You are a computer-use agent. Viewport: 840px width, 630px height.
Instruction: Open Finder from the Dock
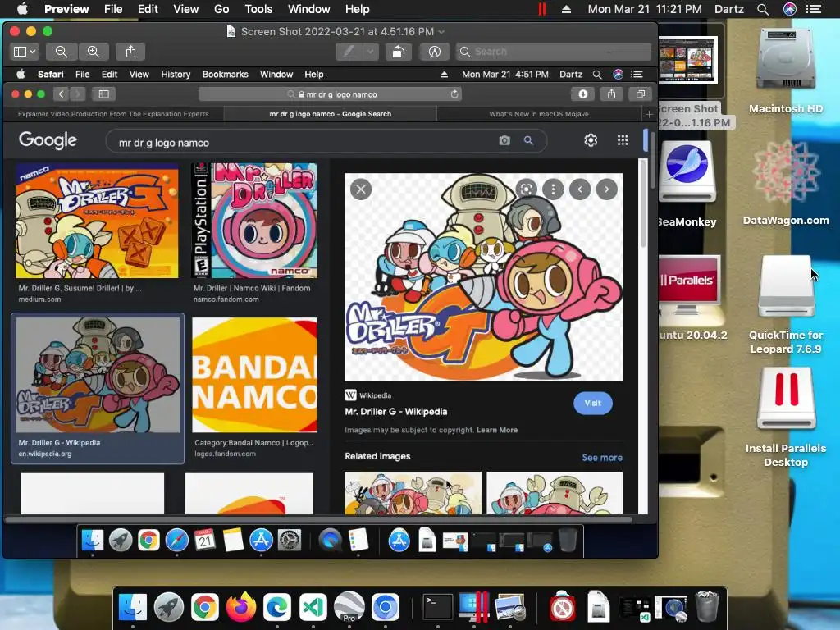(132, 607)
